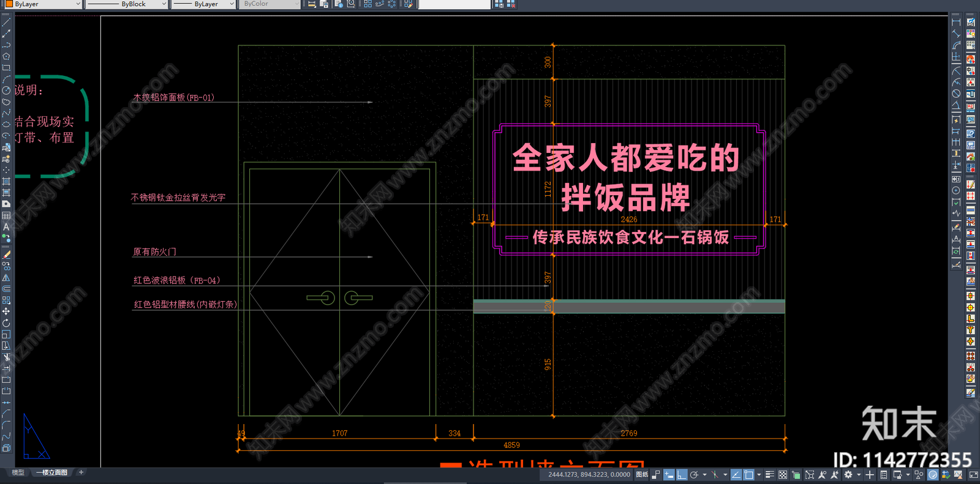Select the Linear dimension tool
980x484 pixels.
point(956,22)
